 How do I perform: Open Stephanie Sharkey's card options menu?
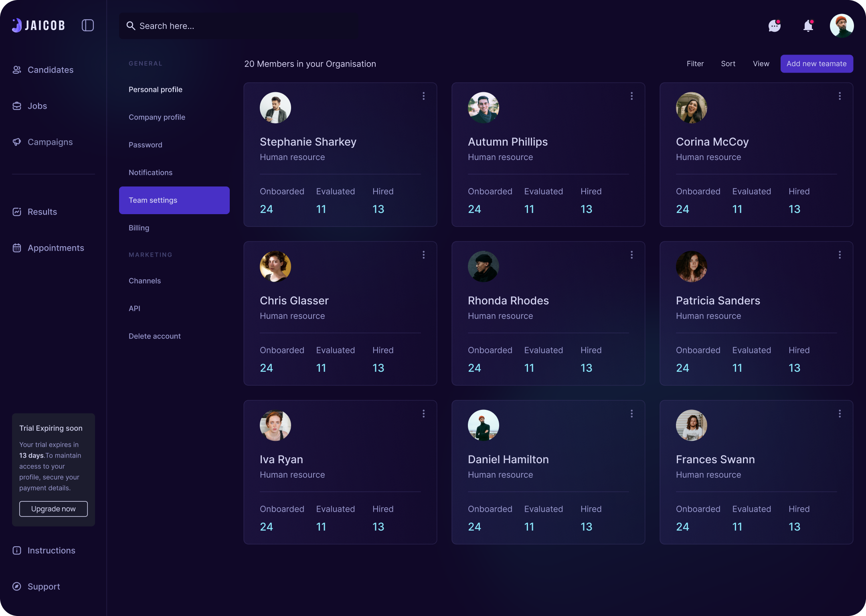click(423, 96)
